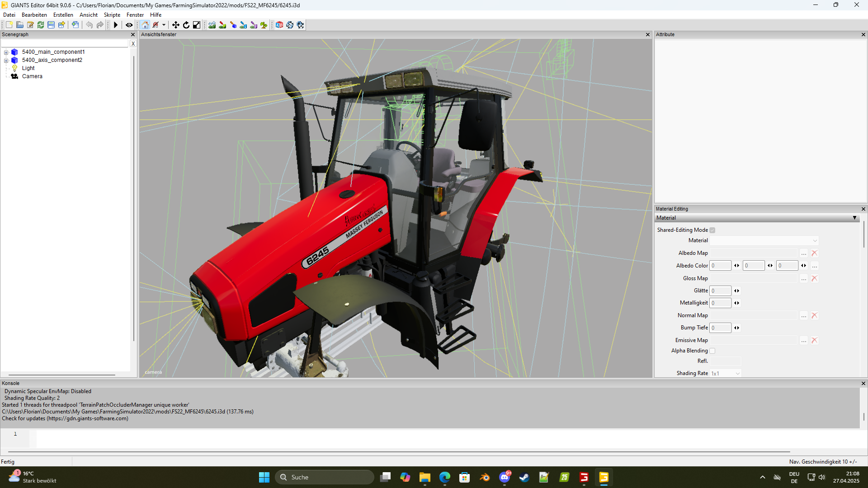Click the Scenegraph search input field
868x488 pixels.
[x=65, y=44]
